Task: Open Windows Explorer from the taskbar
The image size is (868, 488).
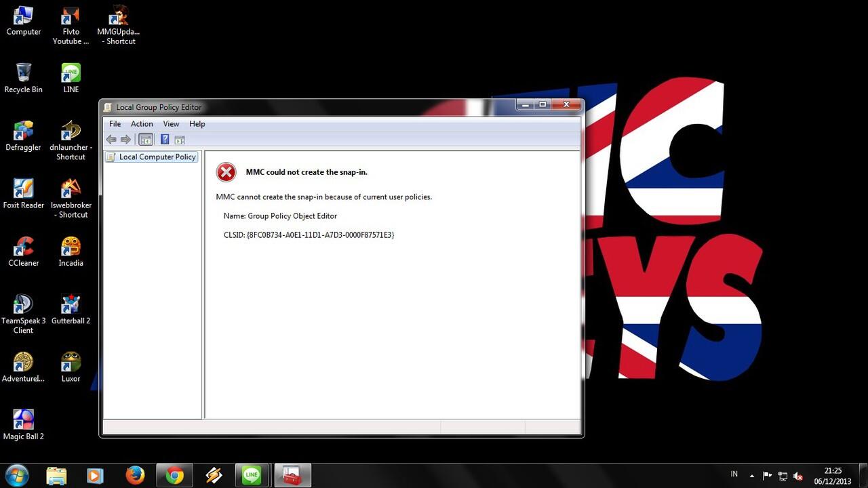Action: coord(56,476)
